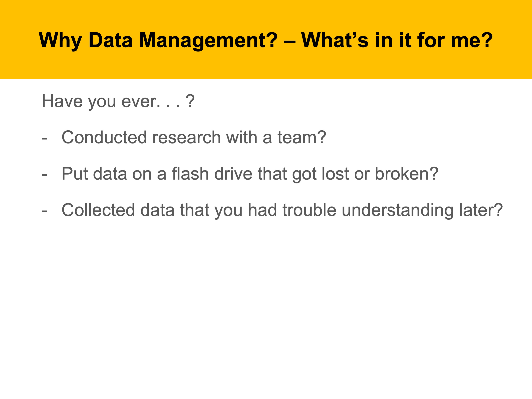Viewport: 532px width, 399px height.
Task: Click the 'What's in it for me?' title text
Action: pos(397,40)
